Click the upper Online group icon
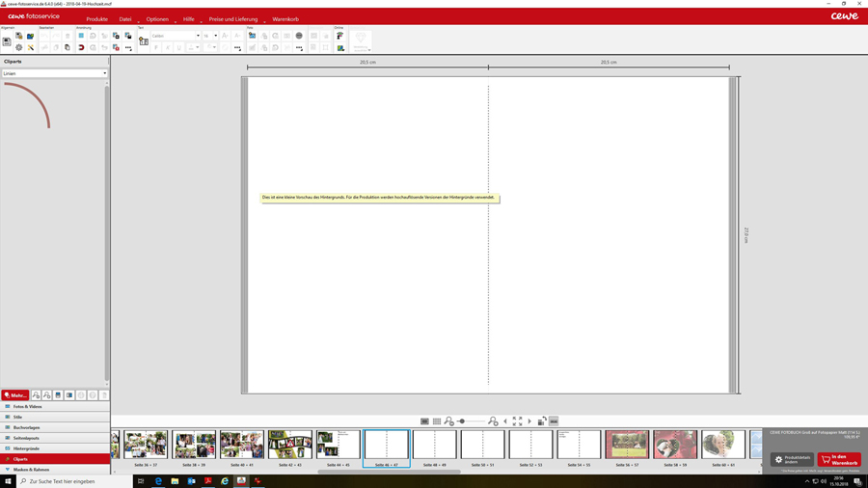Viewport: 868px width, 488px height. coord(339,36)
